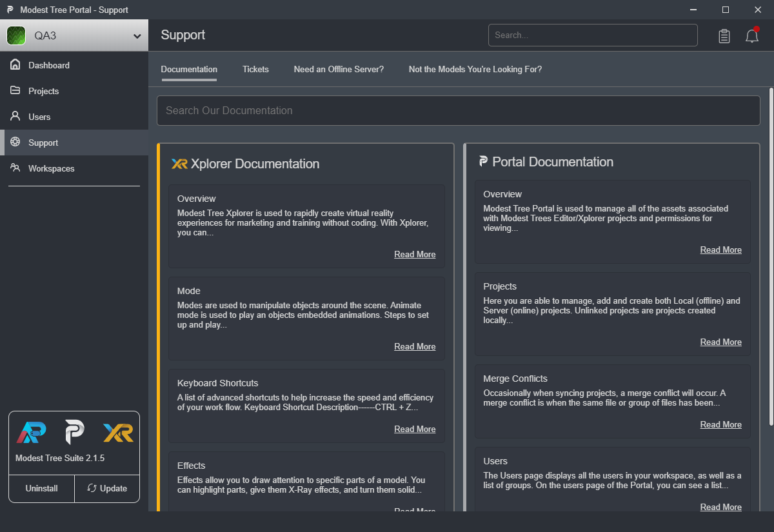Click the P icon beside Portal Documentation

click(x=484, y=162)
